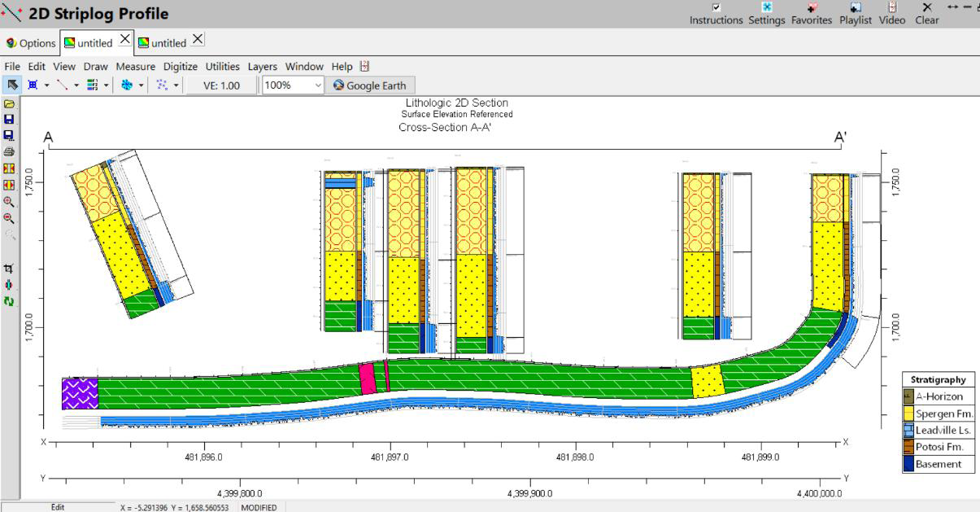Click the Crop tool icon
The width and height of the screenshot is (980, 512).
pos(9,269)
